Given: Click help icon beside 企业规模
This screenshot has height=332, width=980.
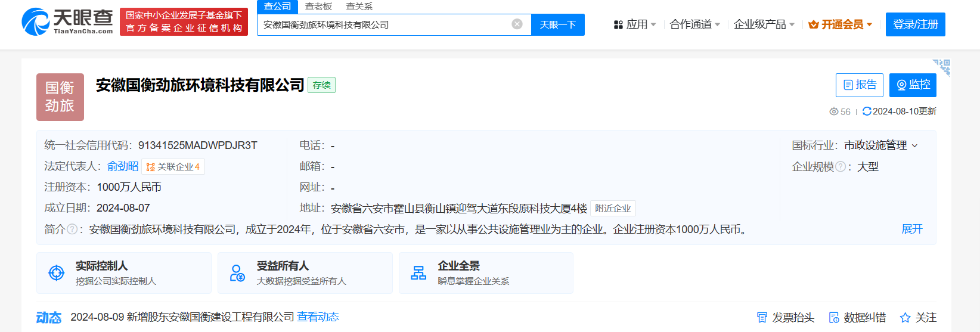Looking at the screenshot, I should (x=841, y=167).
